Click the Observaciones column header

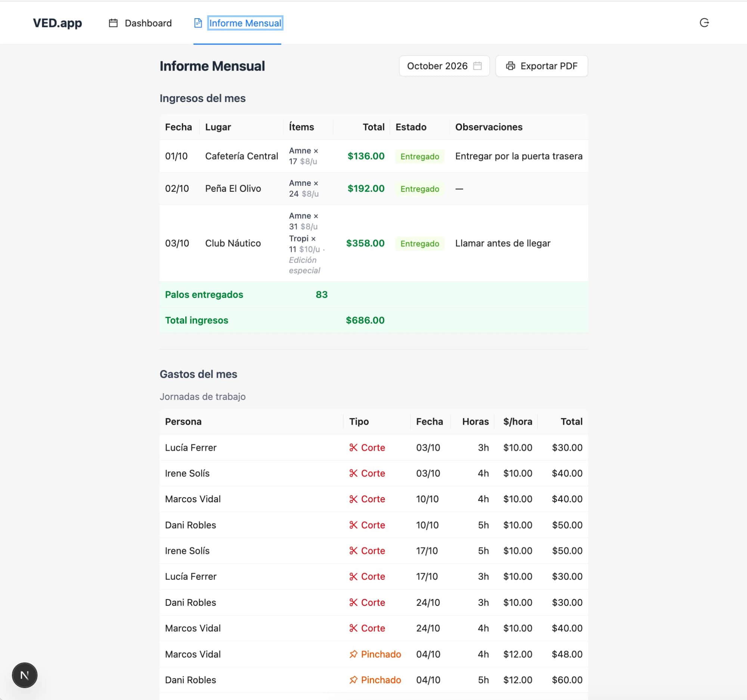[x=489, y=127]
